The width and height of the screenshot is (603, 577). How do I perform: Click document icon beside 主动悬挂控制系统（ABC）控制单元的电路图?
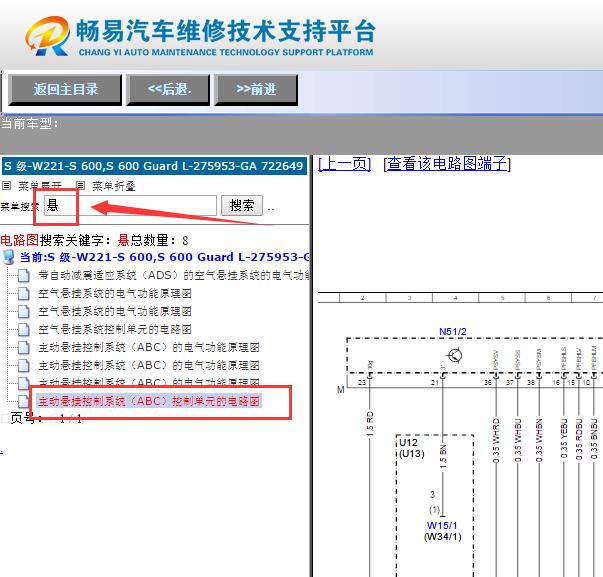(24, 401)
